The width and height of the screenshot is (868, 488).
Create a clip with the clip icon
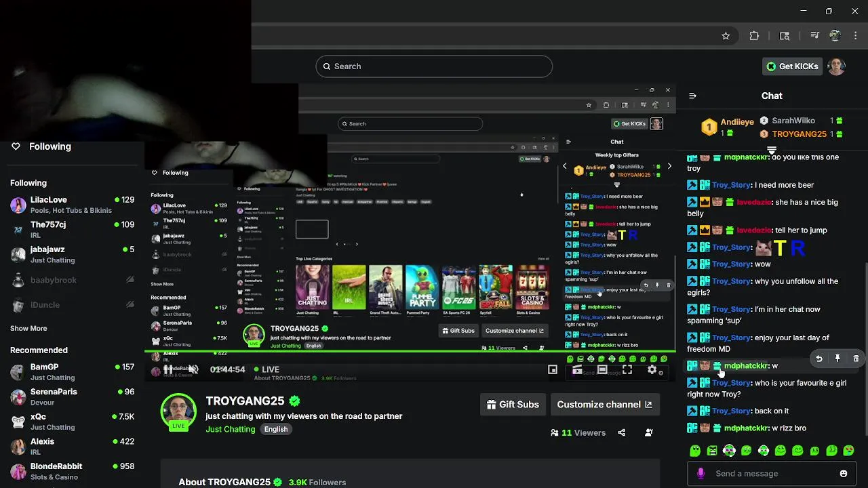(x=577, y=369)
